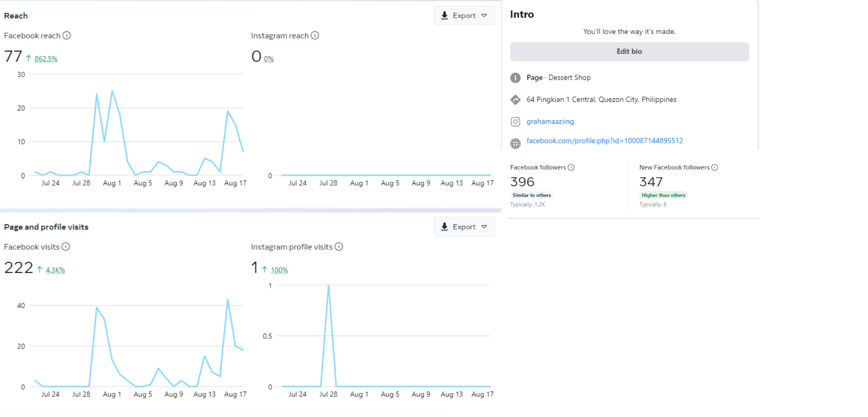This screenshot has height=417, width=868.
Task: Click the Facebook followers info icon
Action: coord(571,167)
